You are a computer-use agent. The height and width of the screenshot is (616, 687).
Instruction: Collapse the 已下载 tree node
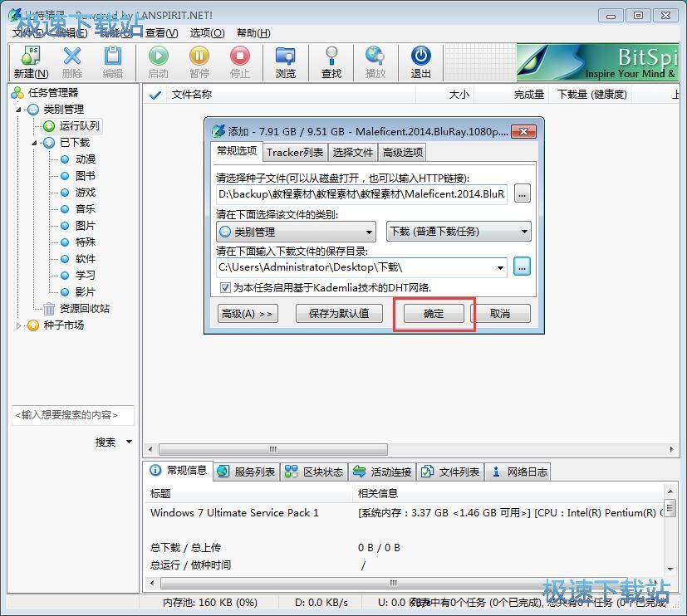(35, 143)
